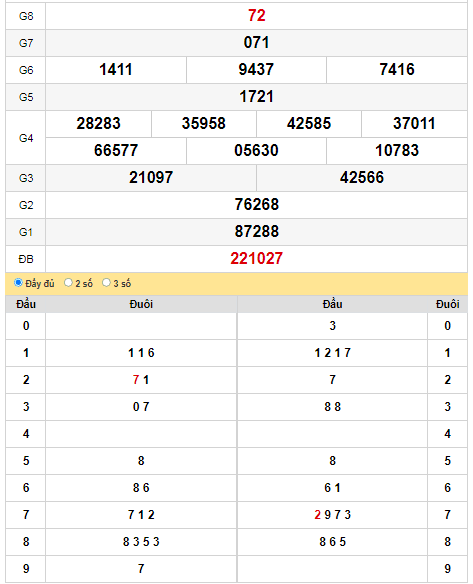Click the left "Đầu" column header
Screen dimensions: 473x584
(26, 304)
